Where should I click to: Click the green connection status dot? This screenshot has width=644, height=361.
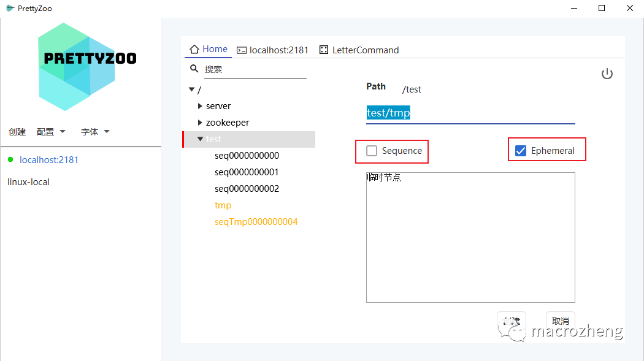(x=10, y=160)
